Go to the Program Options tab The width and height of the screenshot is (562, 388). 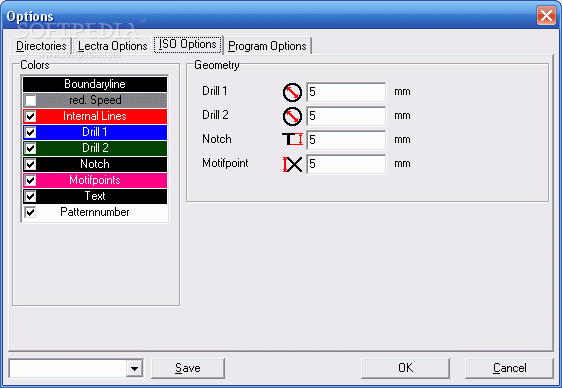coord(267,46)
